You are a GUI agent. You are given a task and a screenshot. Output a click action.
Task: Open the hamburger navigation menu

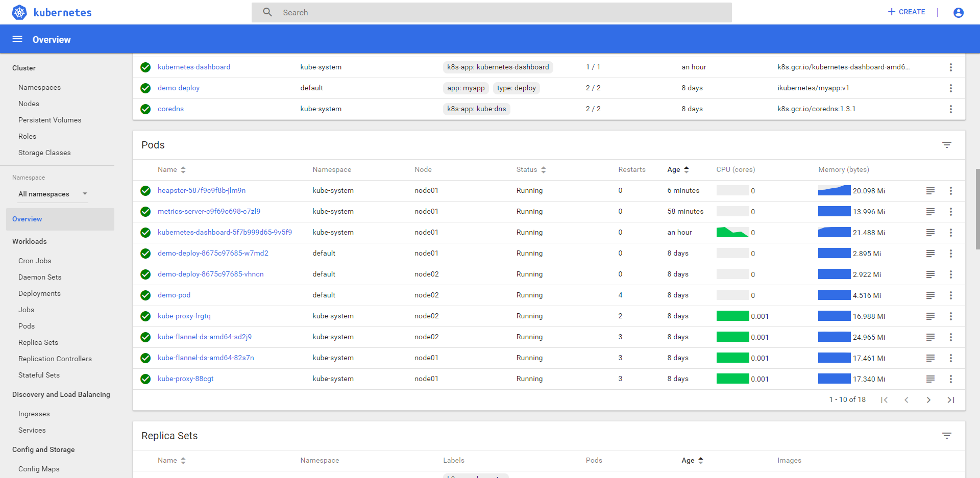click(x=17, y=39)
